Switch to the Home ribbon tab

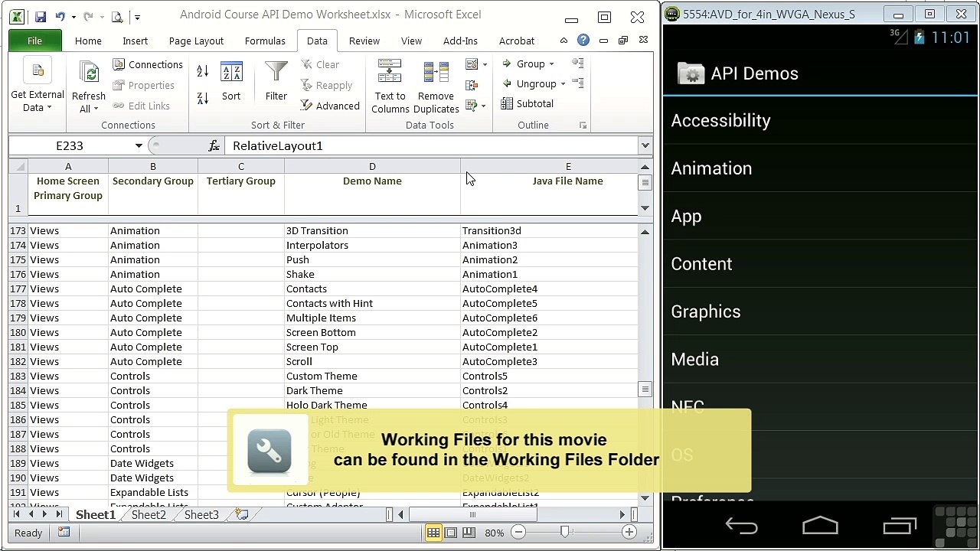88,41
